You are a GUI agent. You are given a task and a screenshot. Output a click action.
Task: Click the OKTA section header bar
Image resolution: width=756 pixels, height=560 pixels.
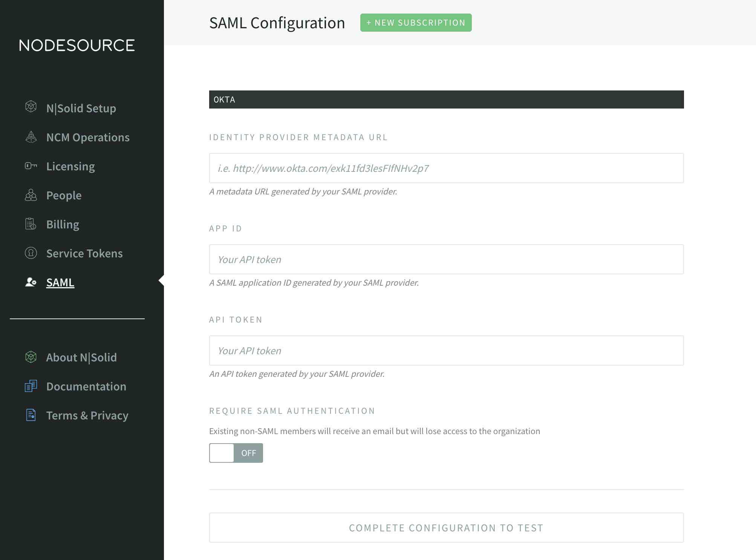coord(446,99)
